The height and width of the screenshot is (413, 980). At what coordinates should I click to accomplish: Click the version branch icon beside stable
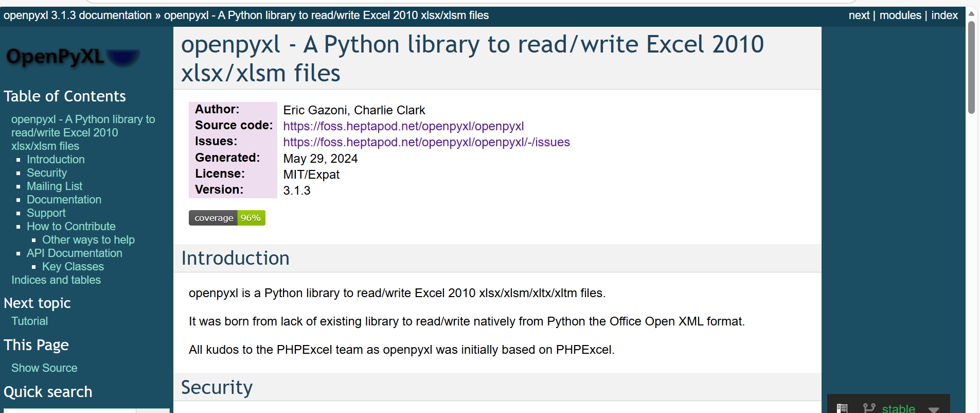click(x=869, y=408)
